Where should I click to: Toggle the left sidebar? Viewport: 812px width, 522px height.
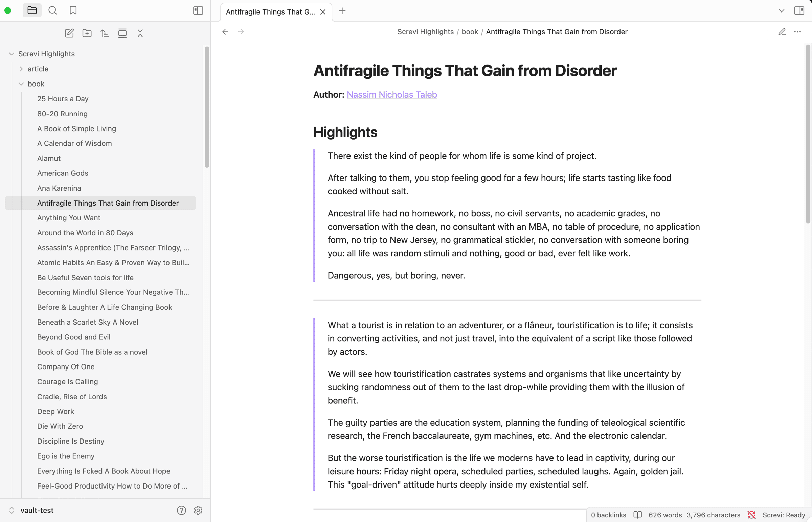[x=198, y=10]
